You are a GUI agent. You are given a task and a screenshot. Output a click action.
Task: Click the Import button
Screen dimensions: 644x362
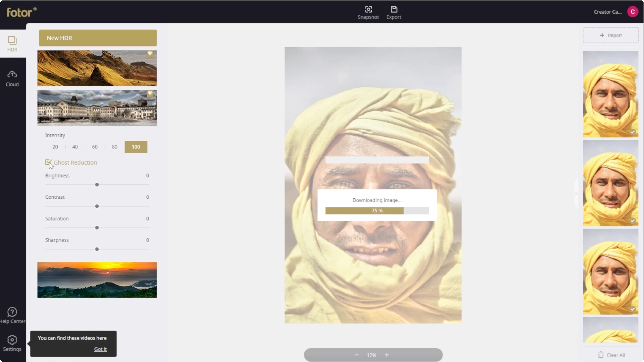(611, 35)
